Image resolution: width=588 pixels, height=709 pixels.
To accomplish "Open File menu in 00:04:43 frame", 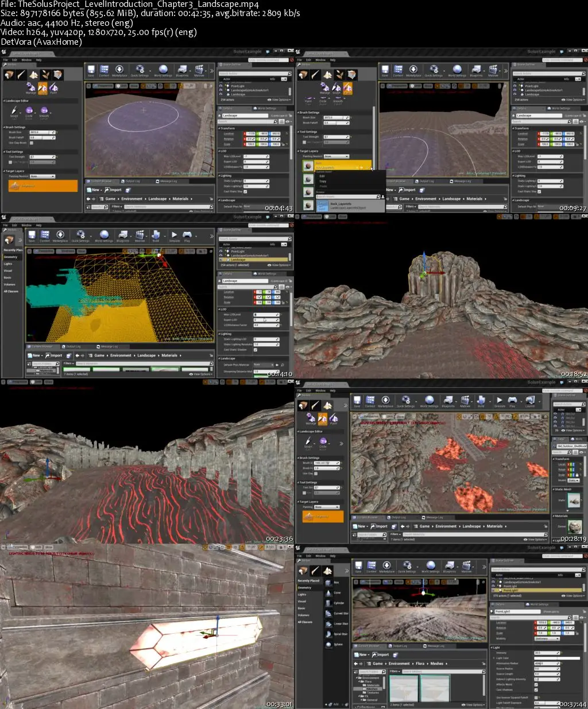I will [6, 60].
